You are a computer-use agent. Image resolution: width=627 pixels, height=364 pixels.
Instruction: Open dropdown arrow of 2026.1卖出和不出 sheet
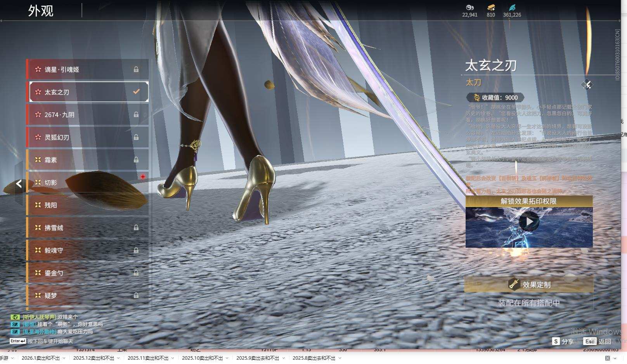[64, 358]
